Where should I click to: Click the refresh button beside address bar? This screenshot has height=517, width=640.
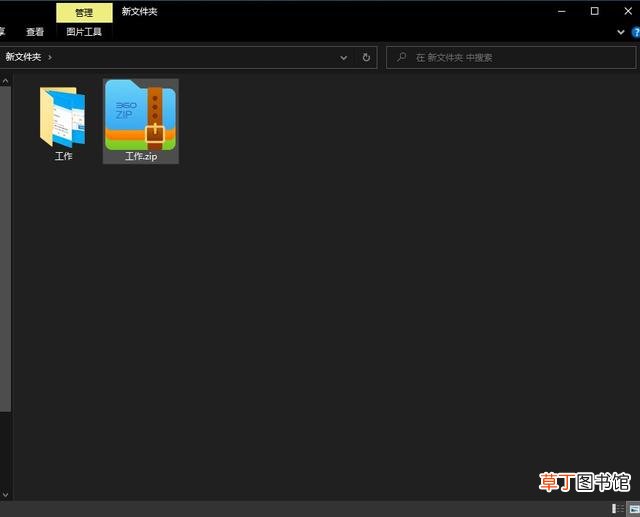(366, 58)
